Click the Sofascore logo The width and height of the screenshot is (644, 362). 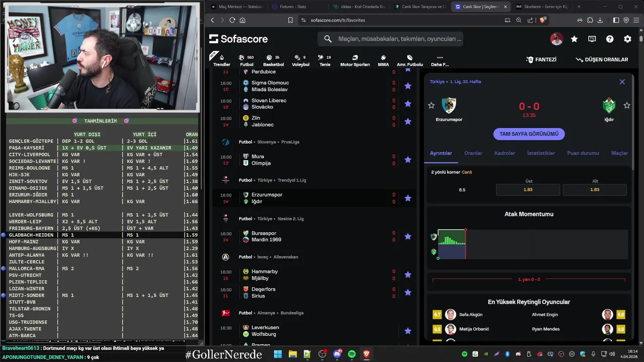point(238,39)
